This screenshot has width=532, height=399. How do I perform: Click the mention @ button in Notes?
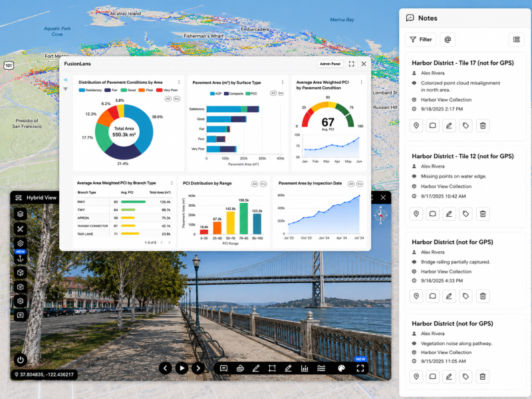(x=448, y=39)
